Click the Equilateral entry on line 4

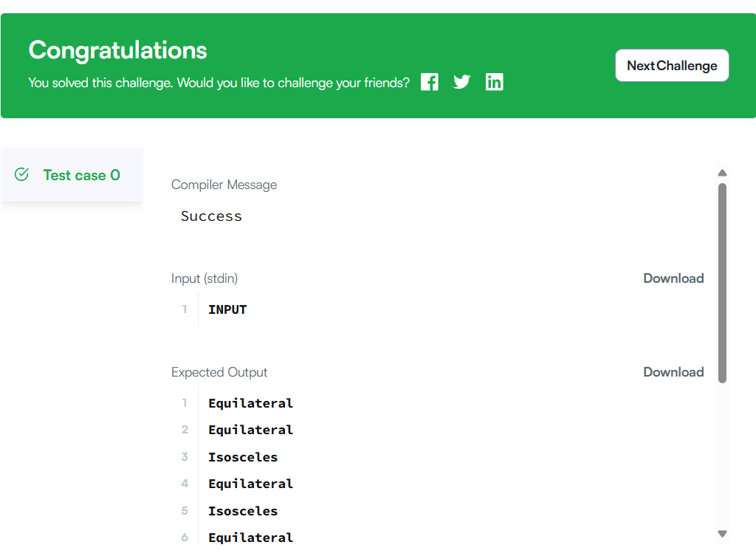coord(250,484)
